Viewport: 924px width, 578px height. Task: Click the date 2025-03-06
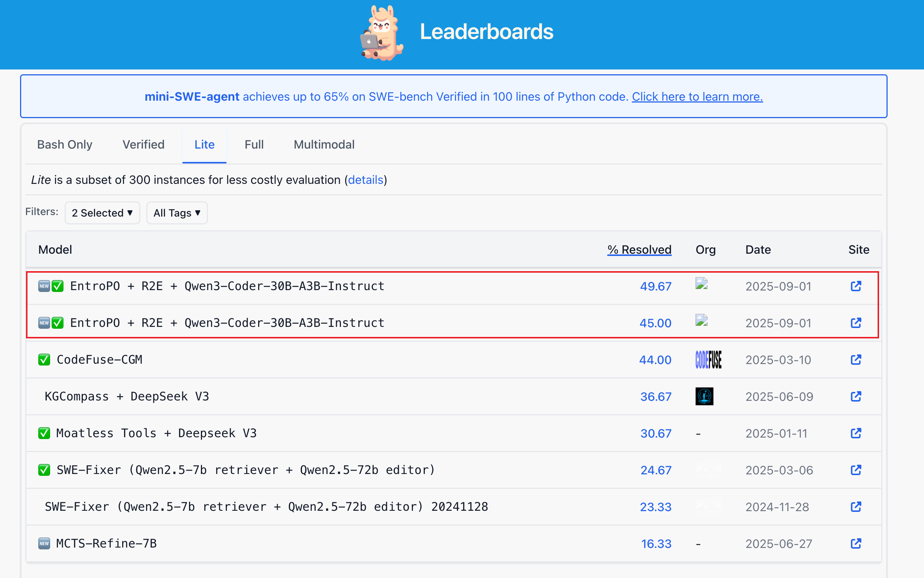point(779,470)
